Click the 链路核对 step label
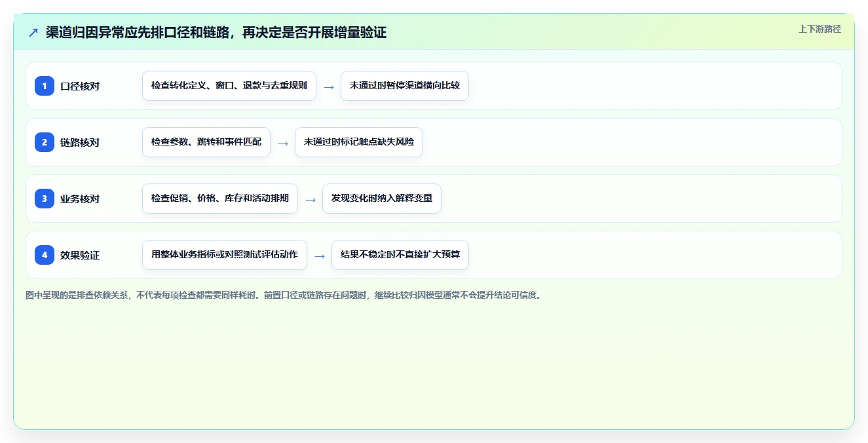The image size is (868, 443). pos(80,142)
